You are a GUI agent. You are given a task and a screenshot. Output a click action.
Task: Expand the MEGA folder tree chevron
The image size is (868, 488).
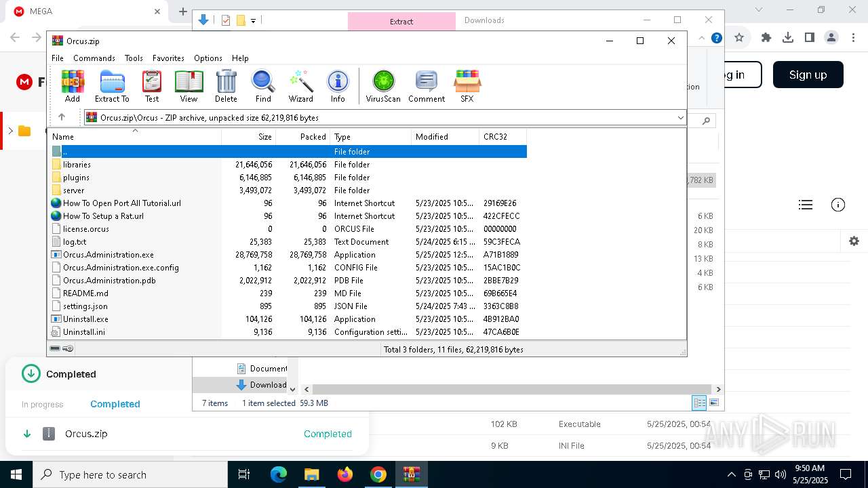[x=10, y=131]
